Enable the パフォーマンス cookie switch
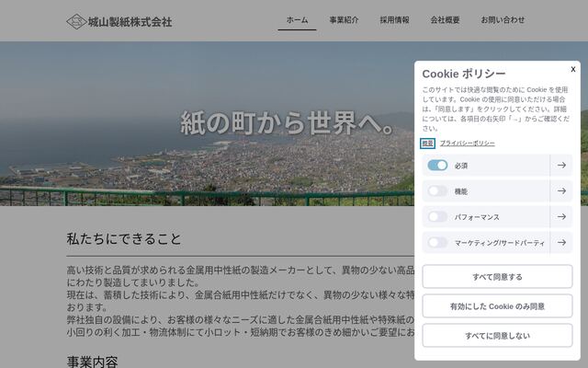Screen dimensions: 588x368 [x=437, y=217]
